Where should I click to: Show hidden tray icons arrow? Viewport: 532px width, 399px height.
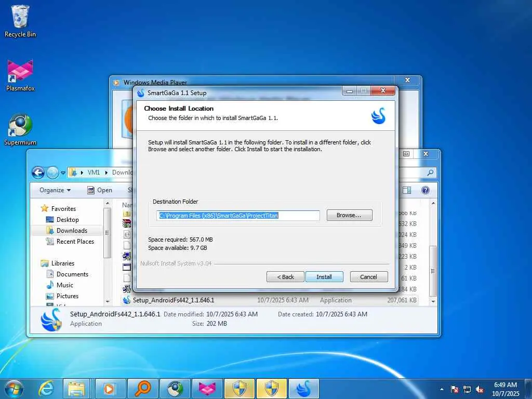pos(442,389)
